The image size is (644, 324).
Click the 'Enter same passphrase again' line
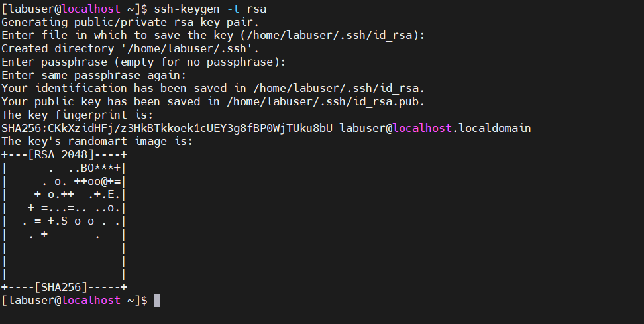pyautogui.click(x=93, y=75)
